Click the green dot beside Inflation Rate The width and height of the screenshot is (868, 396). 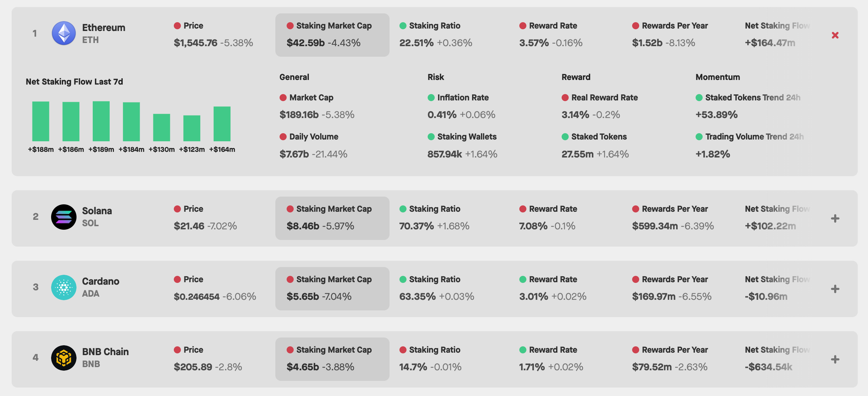click(x=431, y=98)
